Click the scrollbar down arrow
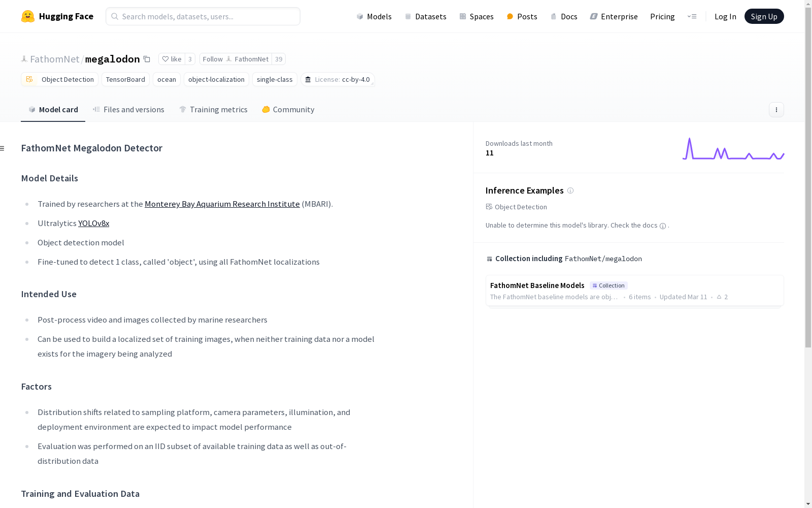This screenshot has width=812, height=508. (x=808, y=504)
